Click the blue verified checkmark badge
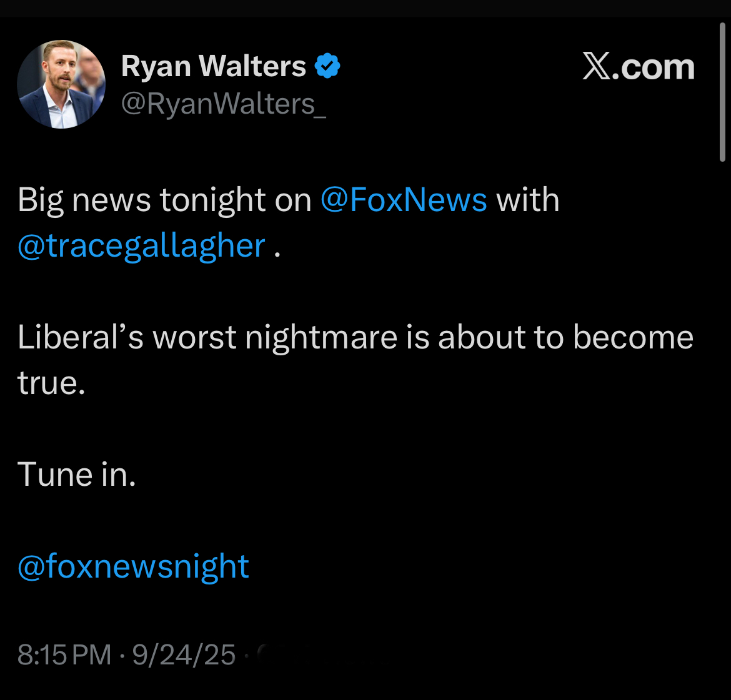 327,66
